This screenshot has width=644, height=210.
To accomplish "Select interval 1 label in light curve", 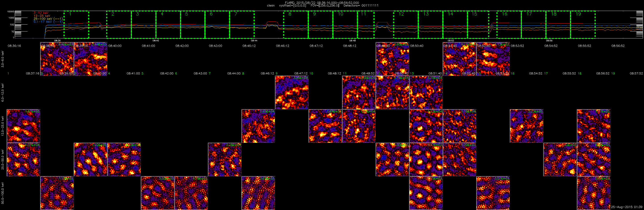I will click(x=70, y=14).
